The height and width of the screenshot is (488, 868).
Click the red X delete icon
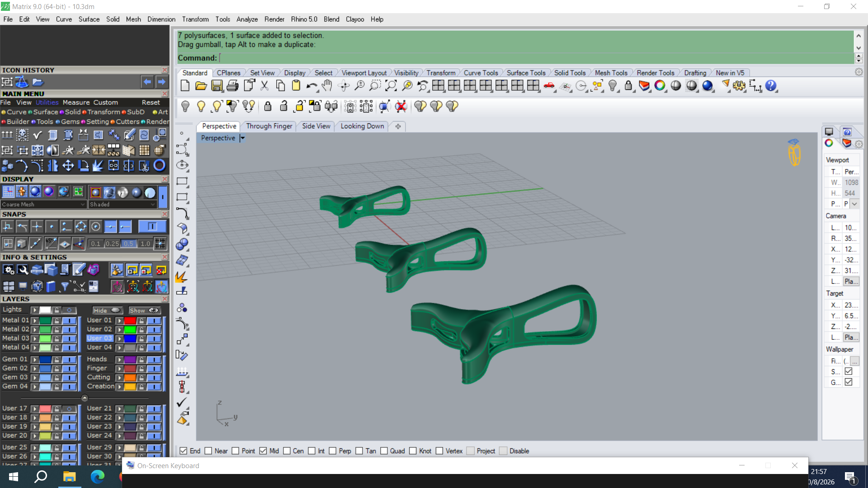point(401,107)
